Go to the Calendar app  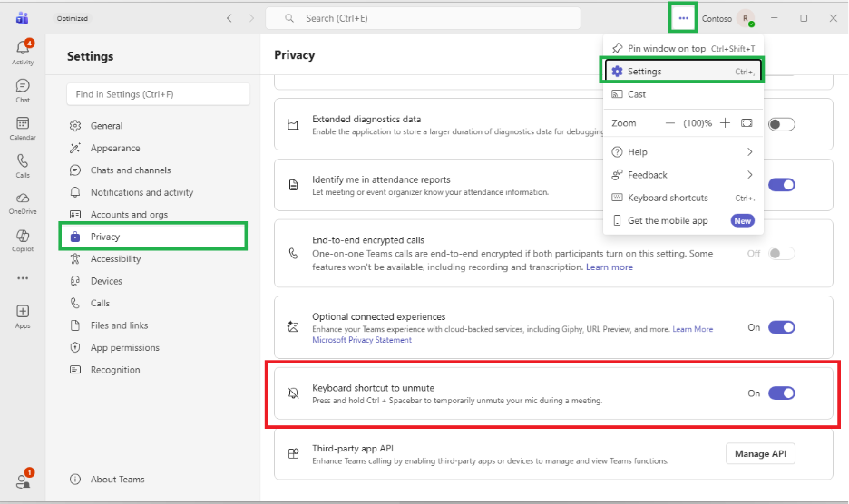point(22,129)
